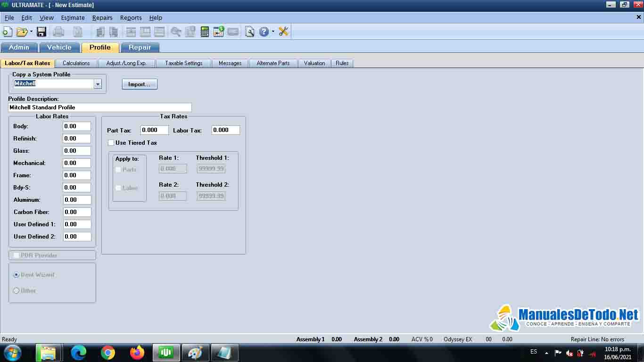Open the Messages sub-tab
The image size is (644, 362).
pos(230,63)
